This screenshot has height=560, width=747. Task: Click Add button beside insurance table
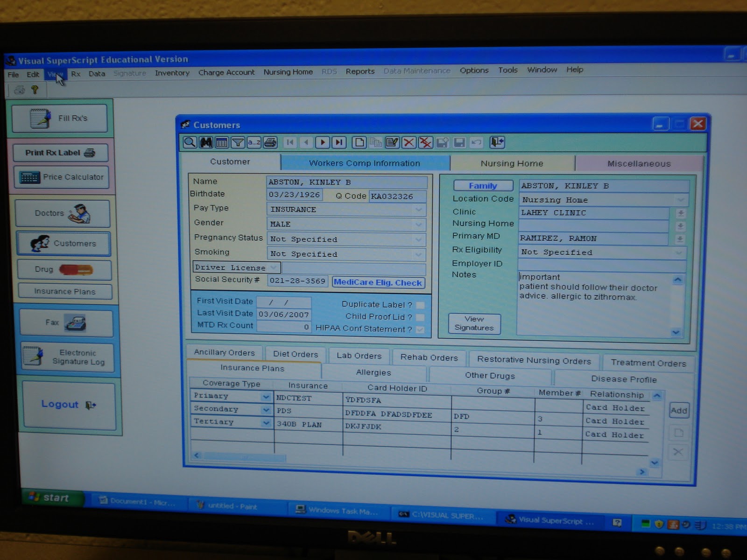pyautogui.click(x=679, y=411)
